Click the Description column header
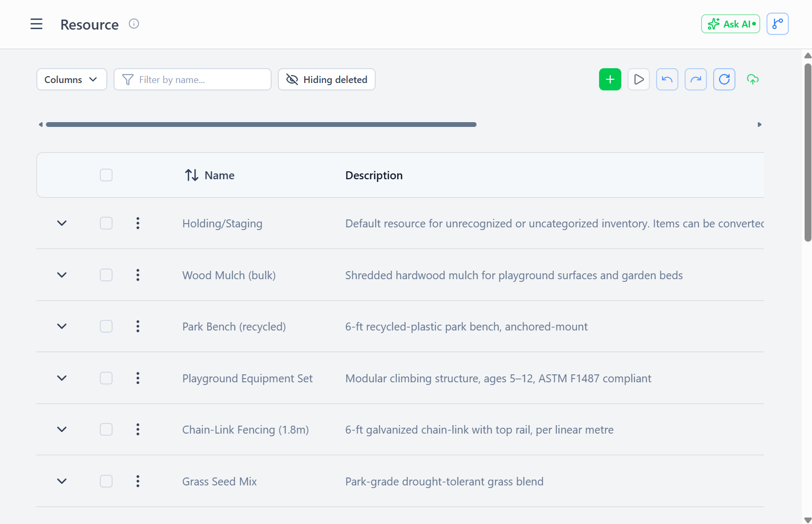This screenshot has width=812, height=524. [x=374, y=175]
